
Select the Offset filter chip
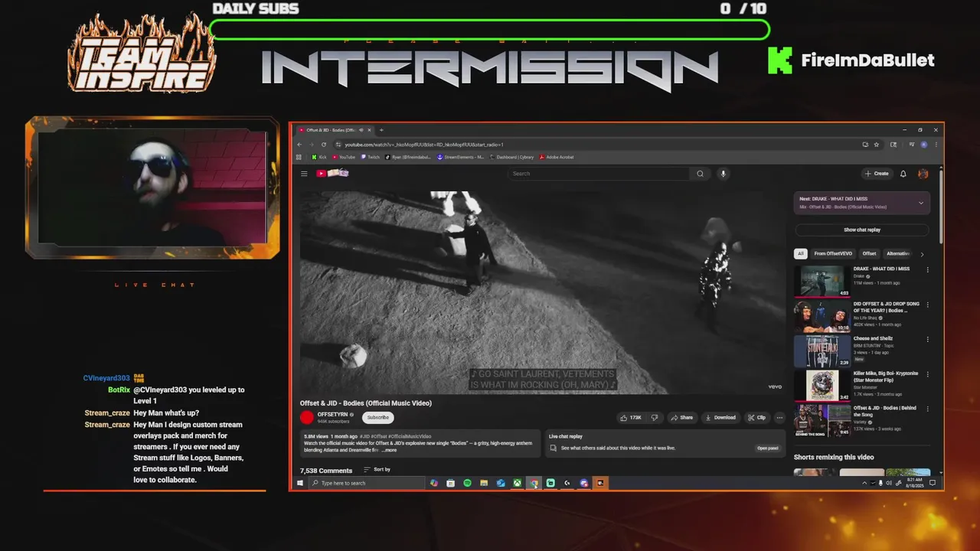(869, 253)
